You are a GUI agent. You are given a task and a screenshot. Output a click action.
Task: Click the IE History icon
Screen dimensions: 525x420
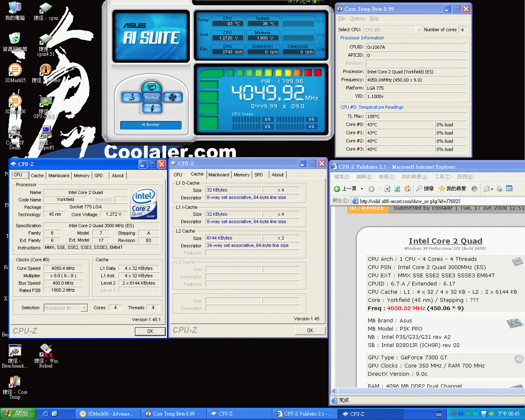tap(474, 189)
